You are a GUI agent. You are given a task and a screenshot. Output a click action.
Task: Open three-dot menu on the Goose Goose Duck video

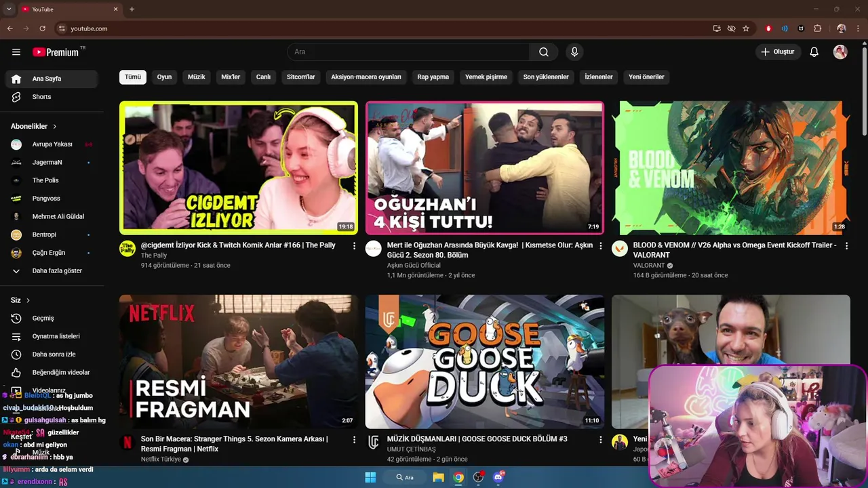pyautogui.click(x=600, y=440)
